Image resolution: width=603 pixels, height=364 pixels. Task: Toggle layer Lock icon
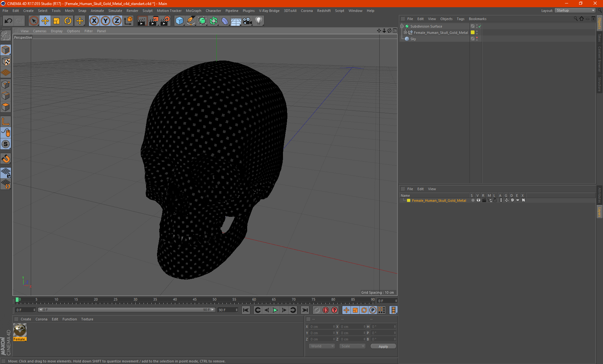tap(495, 200)
